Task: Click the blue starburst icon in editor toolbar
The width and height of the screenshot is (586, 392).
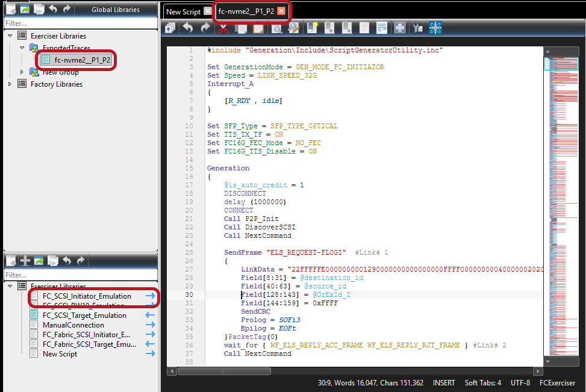Action: [x=435, y=28]
